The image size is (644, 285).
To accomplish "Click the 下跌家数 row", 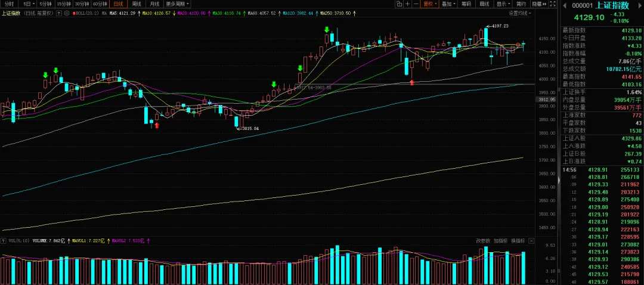I will coord(602,131).
